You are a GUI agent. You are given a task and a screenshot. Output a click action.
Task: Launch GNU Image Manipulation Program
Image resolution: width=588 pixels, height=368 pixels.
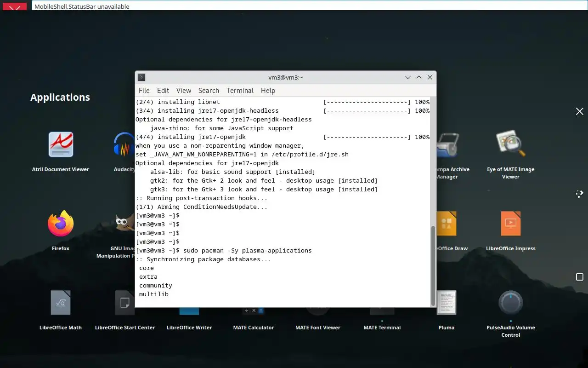pos(124,224)
